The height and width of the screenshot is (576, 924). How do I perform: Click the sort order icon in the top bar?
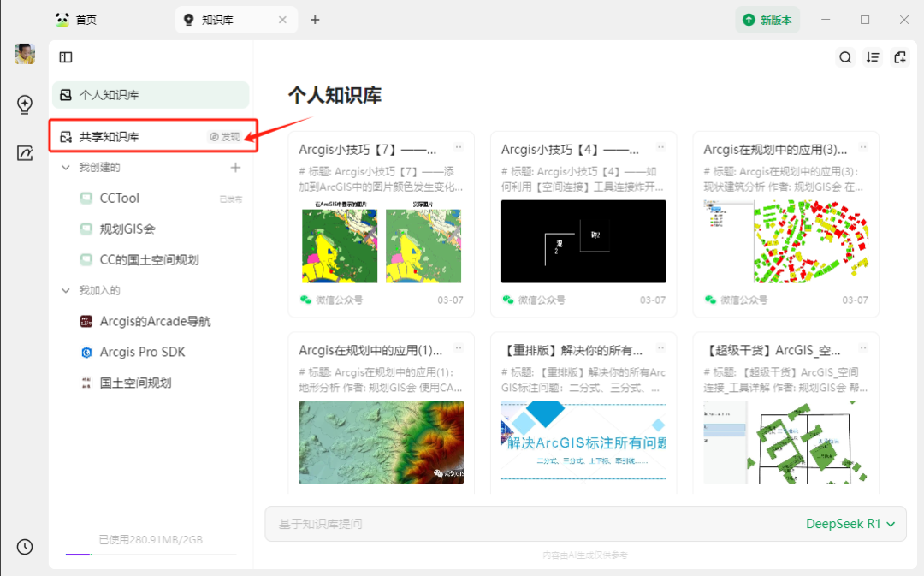click(873, 56)
